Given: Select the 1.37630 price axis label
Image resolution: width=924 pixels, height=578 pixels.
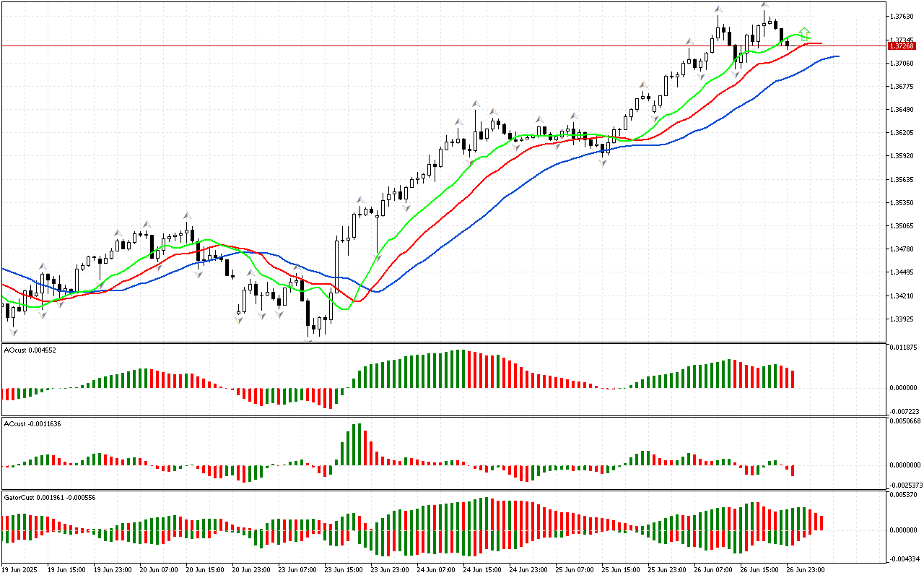Looking at the screenshot, I should pyautogui.click(x=902, y=17).
